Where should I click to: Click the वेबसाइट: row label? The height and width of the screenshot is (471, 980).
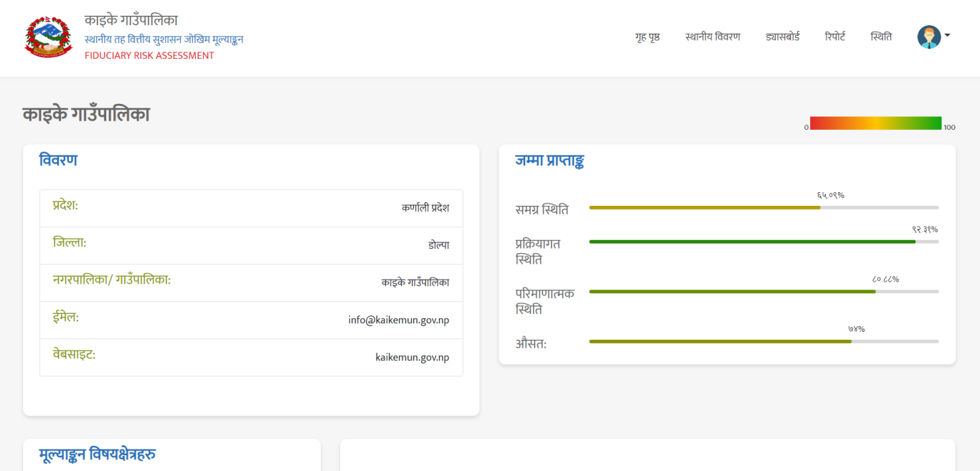[74, 354]
